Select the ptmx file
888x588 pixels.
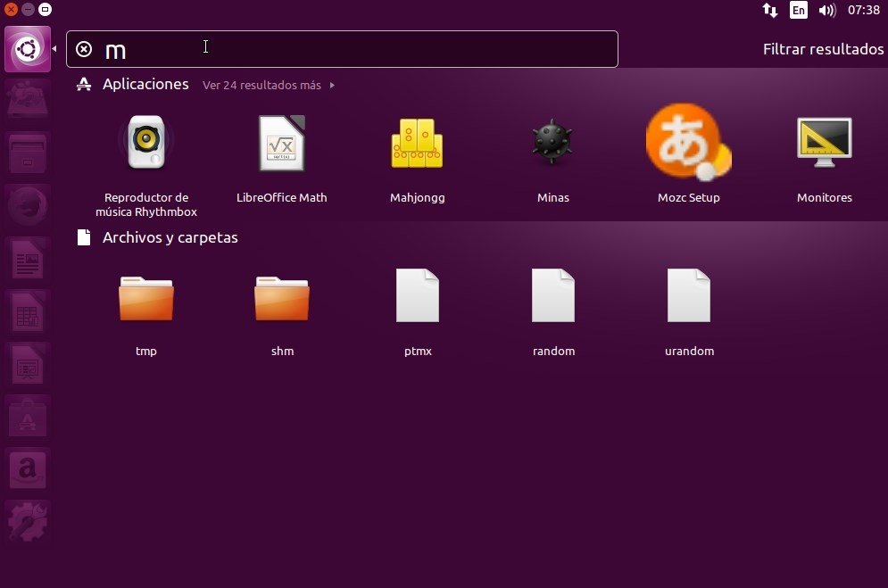pyautogui.click(x=418, y=295)
